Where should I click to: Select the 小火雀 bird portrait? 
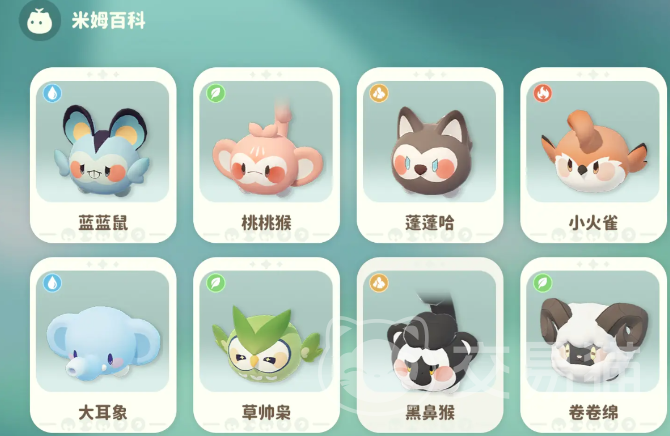593,141
